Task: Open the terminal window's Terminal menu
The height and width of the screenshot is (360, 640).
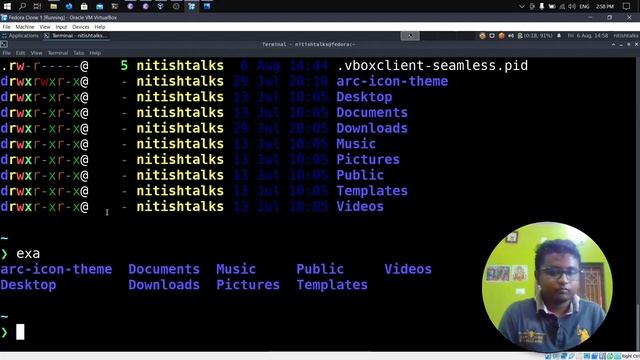Action: pos(58,53)
